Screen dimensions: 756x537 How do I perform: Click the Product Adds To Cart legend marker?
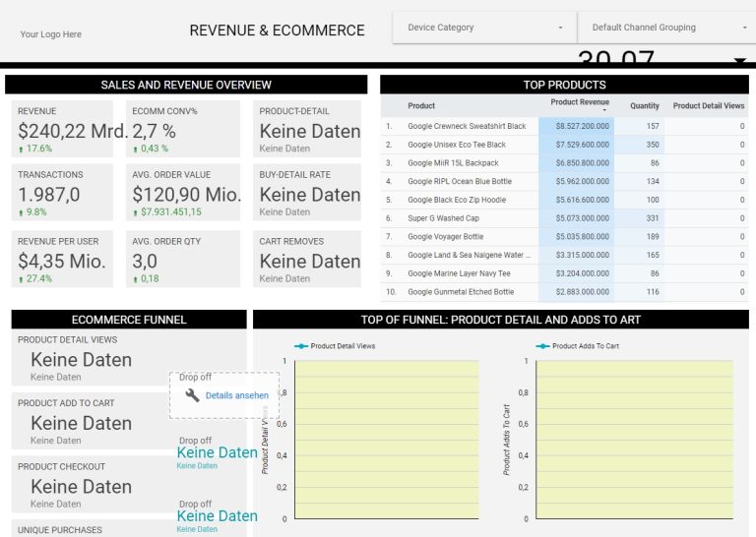(x=542, y=346)
